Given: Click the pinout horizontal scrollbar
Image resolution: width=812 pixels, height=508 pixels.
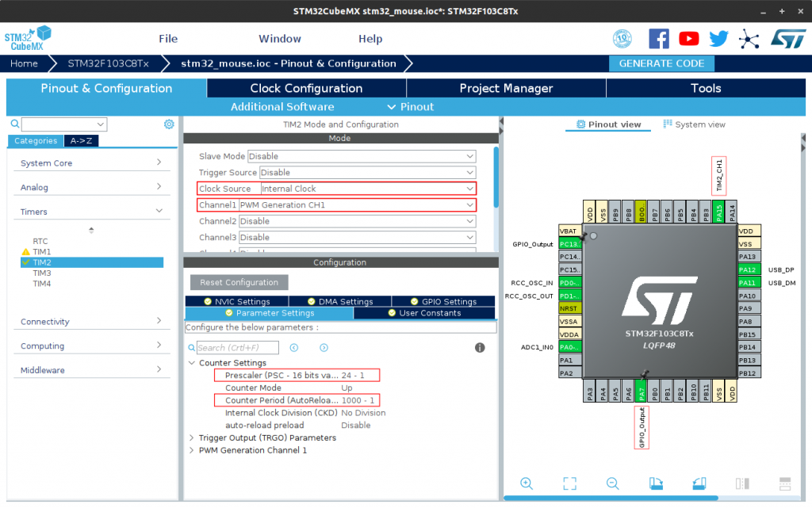Looking at the screenshot, I should point(611,498).
